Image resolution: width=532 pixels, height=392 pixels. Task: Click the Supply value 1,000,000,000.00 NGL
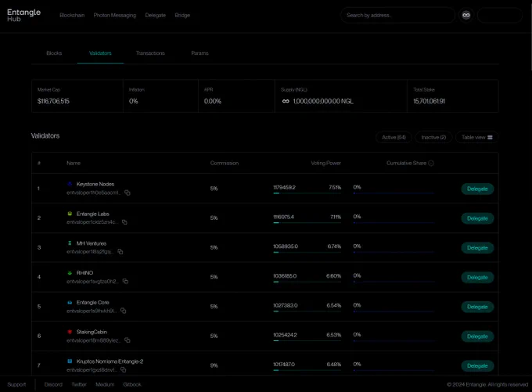click(x=323, y=101)
